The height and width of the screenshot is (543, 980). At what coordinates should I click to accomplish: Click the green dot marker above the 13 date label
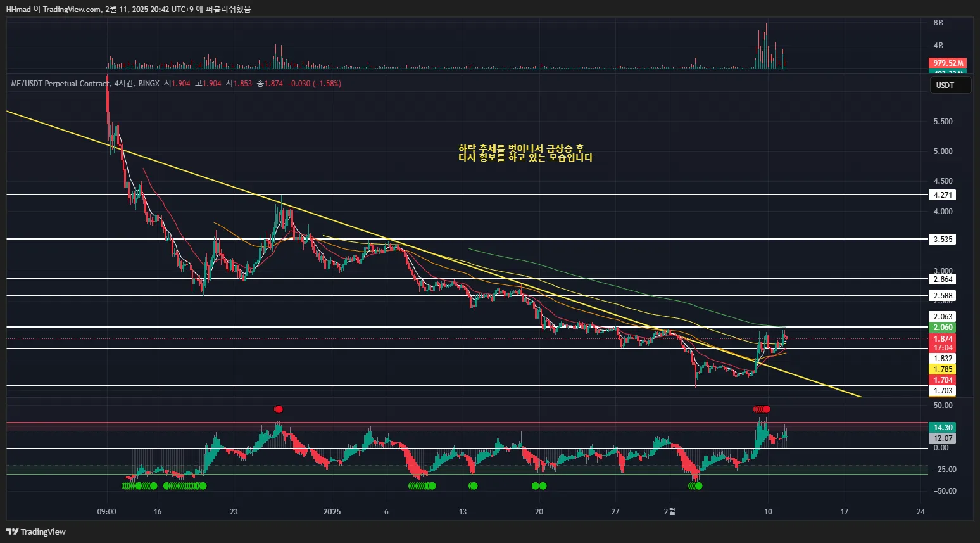click(x=473, y=486)
